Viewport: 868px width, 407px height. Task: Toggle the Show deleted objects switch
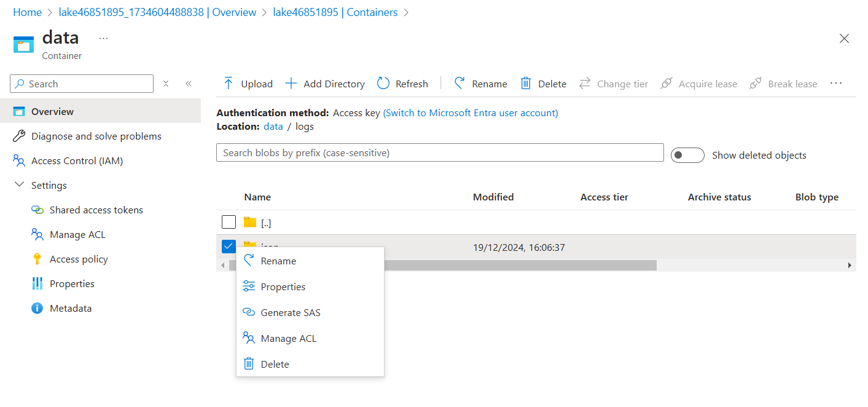[687, 156]
